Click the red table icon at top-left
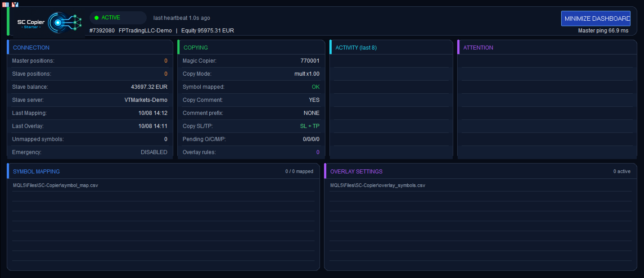 pyautogui.click(x=6, y=5)
